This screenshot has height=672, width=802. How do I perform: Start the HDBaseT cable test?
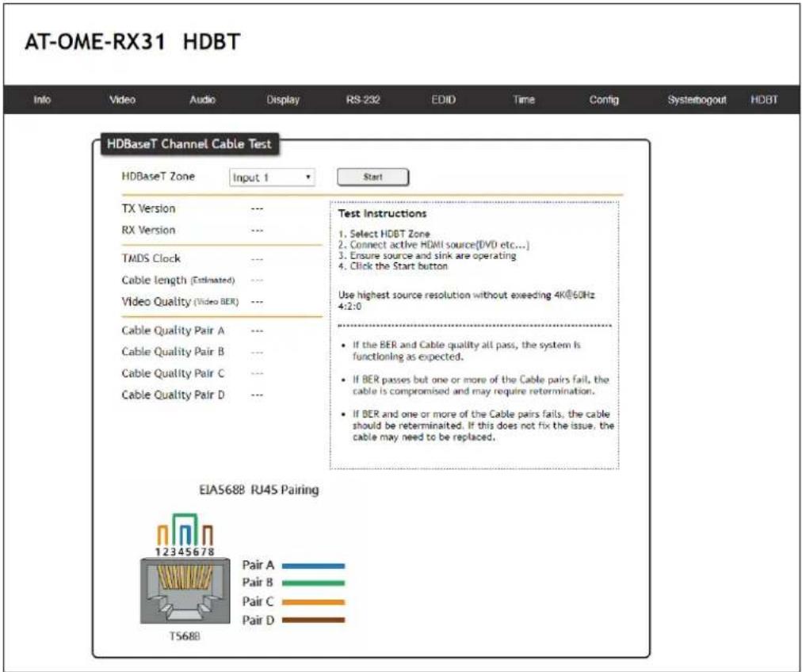(x=373, y=177)
